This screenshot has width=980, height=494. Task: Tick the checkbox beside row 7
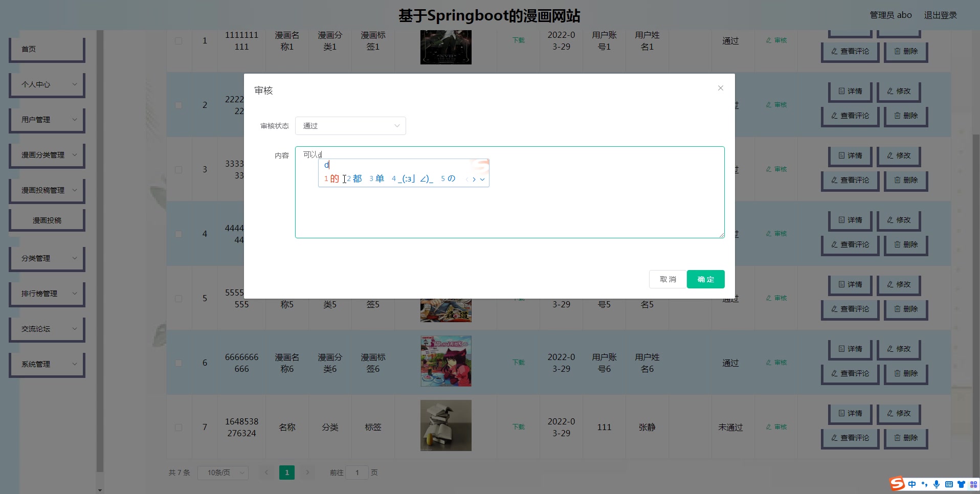point(179,427)
